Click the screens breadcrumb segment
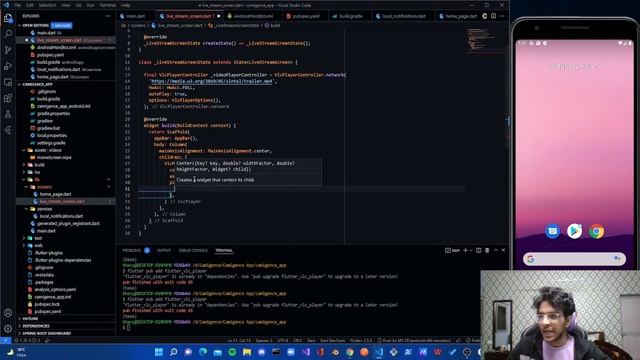The height and width of the screenshot is (360, 640). 138,25
